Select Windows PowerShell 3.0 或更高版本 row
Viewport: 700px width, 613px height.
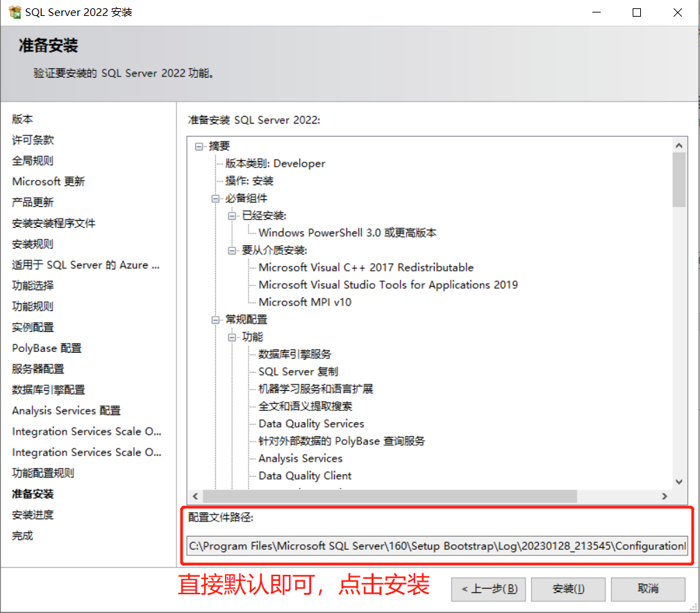point(347,233)
